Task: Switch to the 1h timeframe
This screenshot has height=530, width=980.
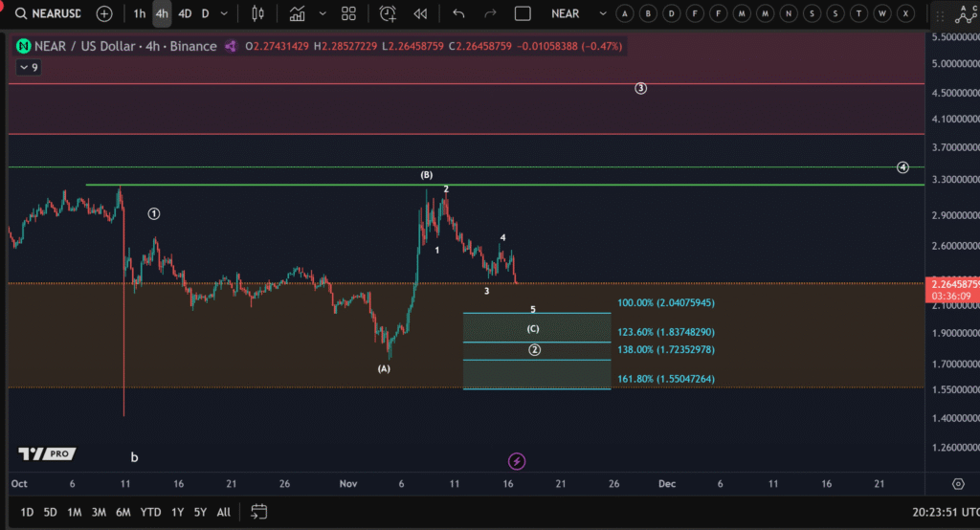Action: click(140, 14)
